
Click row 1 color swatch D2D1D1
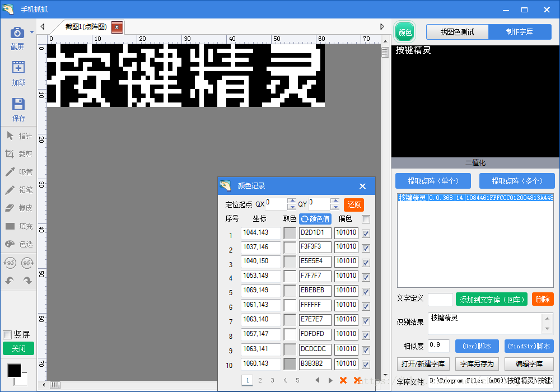290,233
